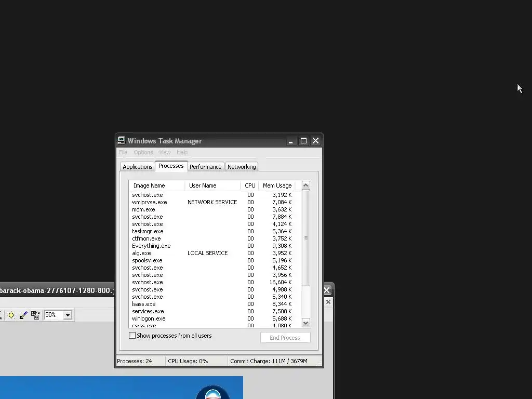Click the 4,124 K memory value
Screen dimensions: 532x399
(x=282, y=224)
